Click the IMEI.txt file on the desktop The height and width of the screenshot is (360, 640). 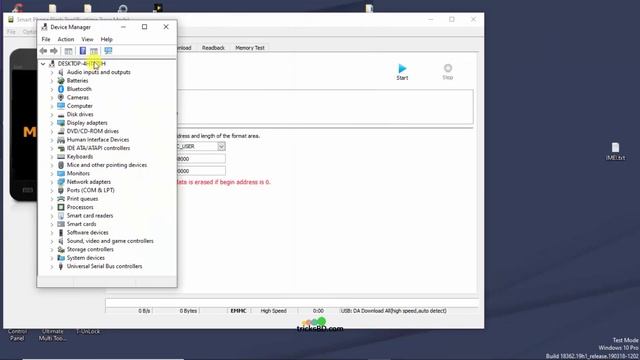click(615, 151)
